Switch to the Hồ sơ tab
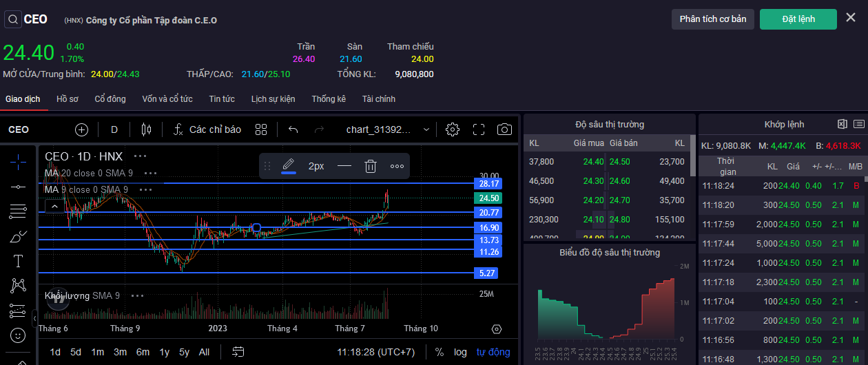The height and width of the screenshot is (365, 868). [x=68, y=99]
